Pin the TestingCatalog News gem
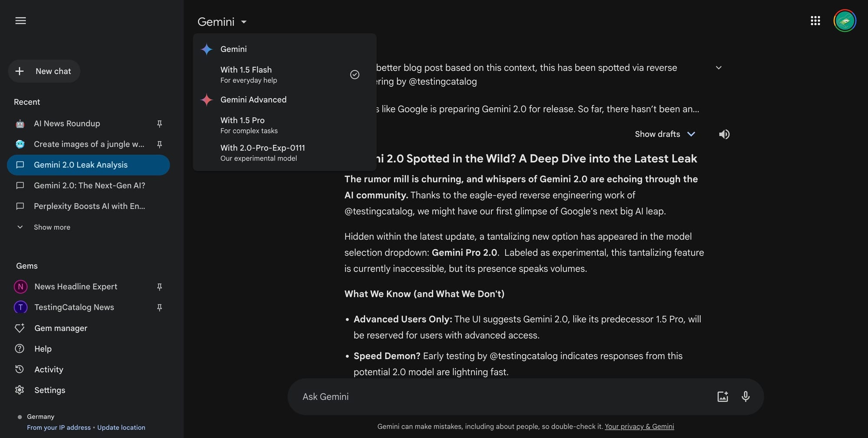The width and height of the screenshot is (868, 438). 160,307
